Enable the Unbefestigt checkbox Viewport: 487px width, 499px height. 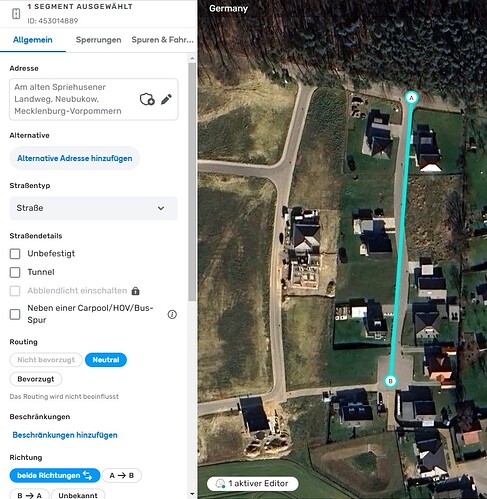[15, 253]
